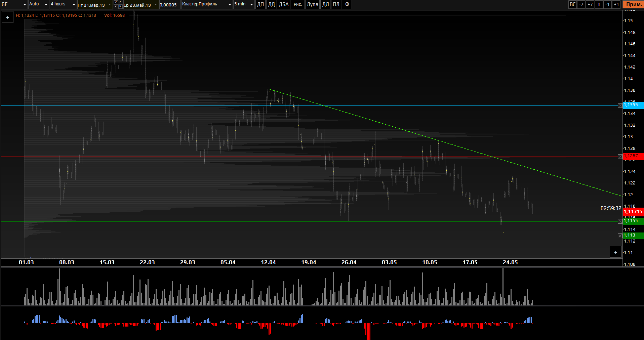
Task: Shift the range forward with +7 button
Action: pos(590,4)
